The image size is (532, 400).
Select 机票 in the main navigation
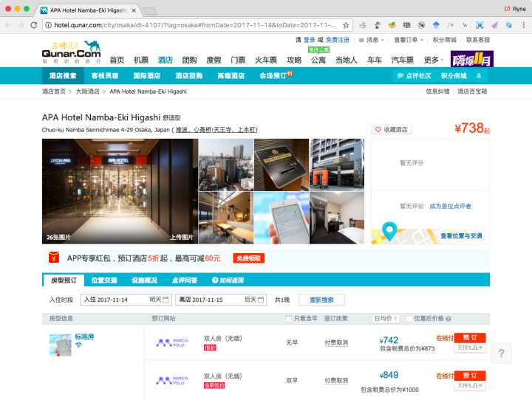click(140, 60)
